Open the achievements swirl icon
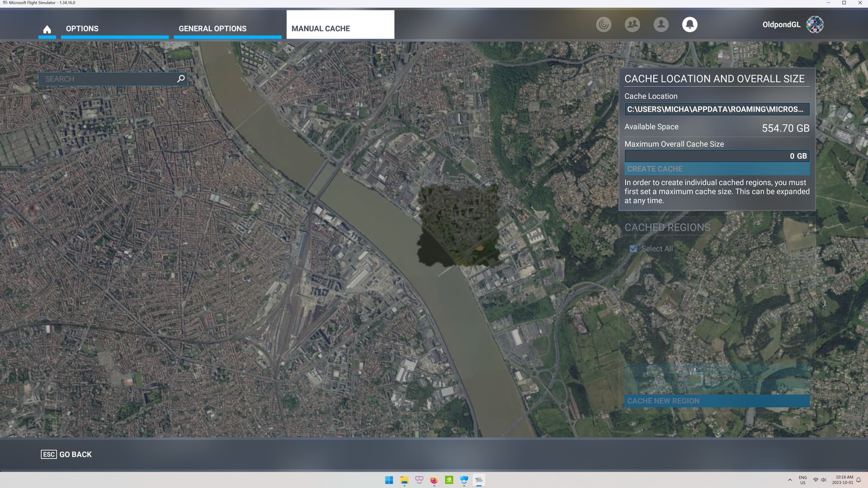 pyautogui.click(x=604, y=24)
